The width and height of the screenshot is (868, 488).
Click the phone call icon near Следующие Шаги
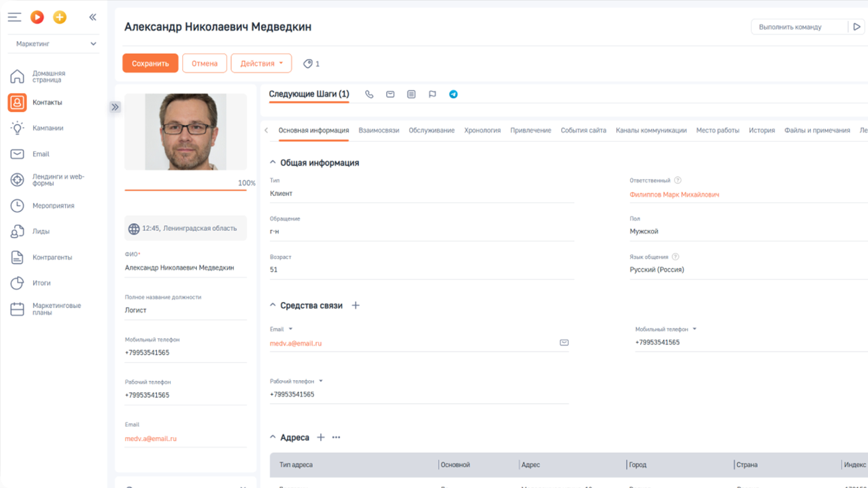tap(369, 94)
